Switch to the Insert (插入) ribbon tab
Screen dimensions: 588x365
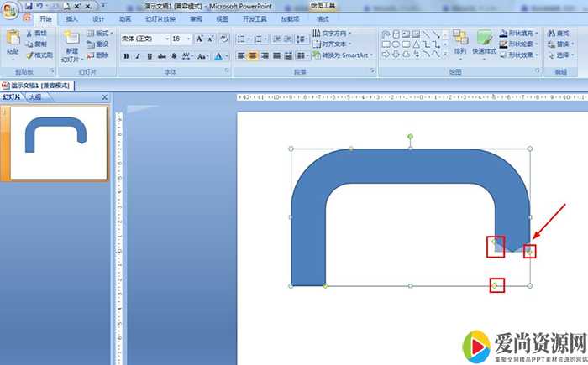point(71,18)
